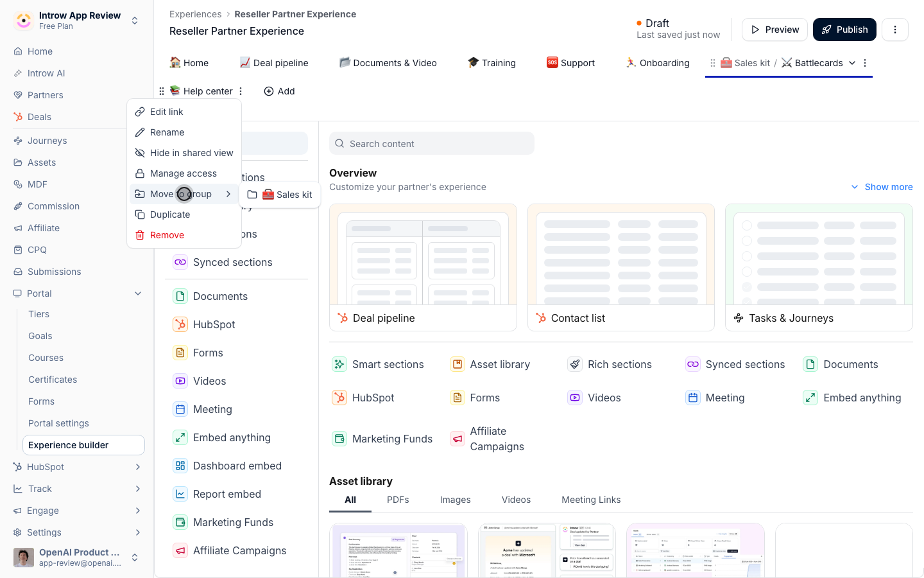This screenshot has width=924, height=578.
Task: Expand the Settings sidebar section
Action: coord(138,532)
